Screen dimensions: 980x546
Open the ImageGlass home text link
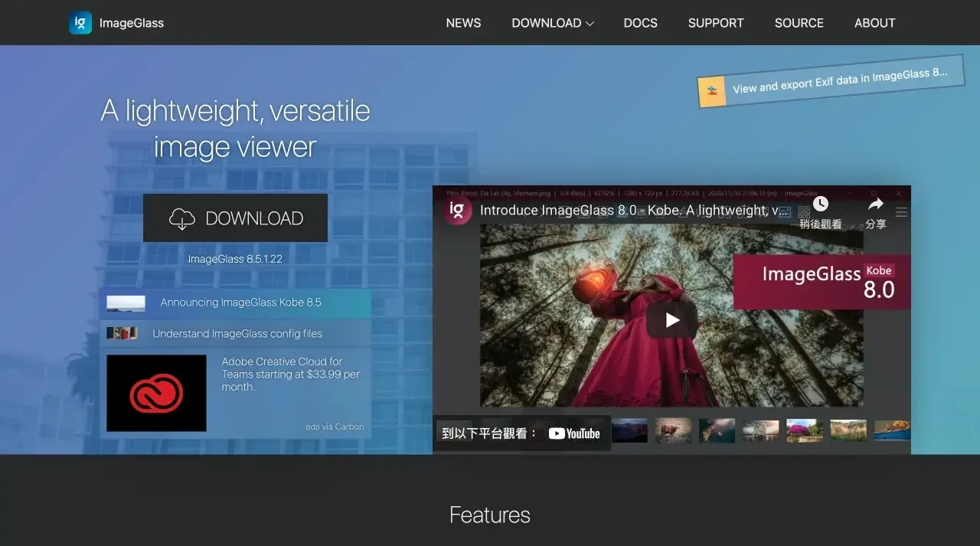click(x=132, y=23)
